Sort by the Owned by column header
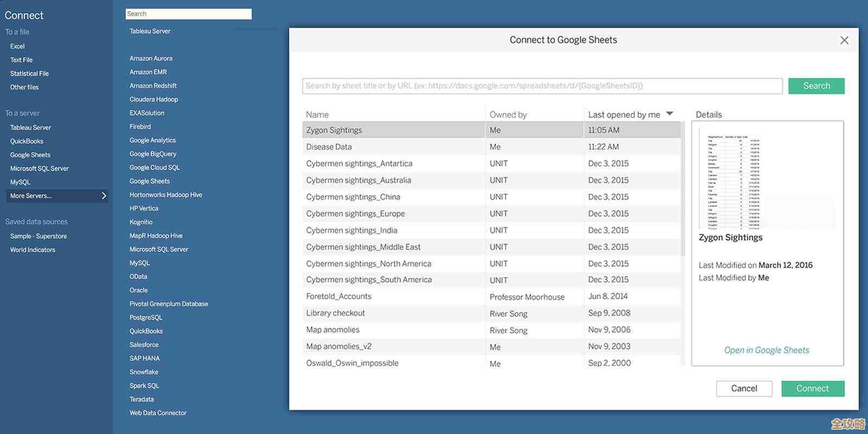868x434 pixels. [508, 114]
